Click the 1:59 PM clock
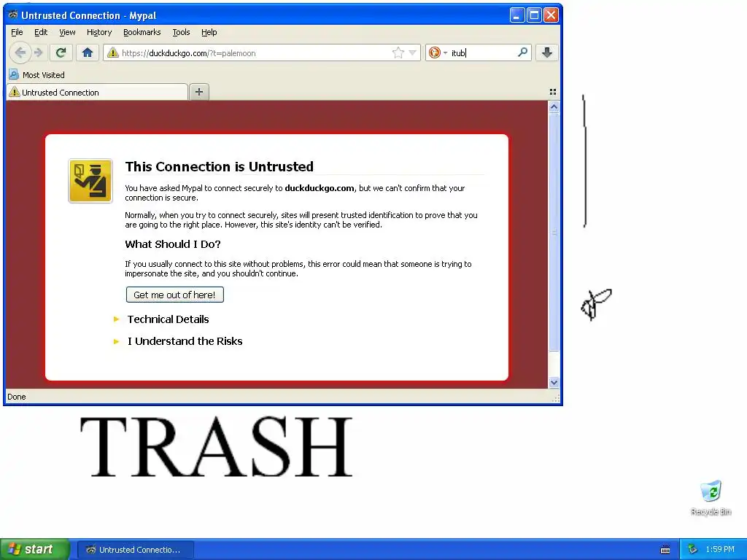This screenshot has width=747, height=560. [720, 550]
